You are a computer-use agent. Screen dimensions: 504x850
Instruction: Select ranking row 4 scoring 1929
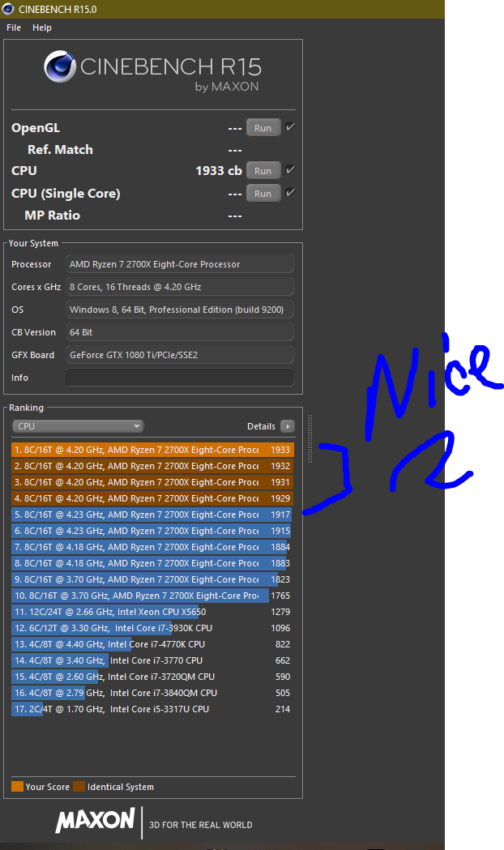[x=153, y=498]
